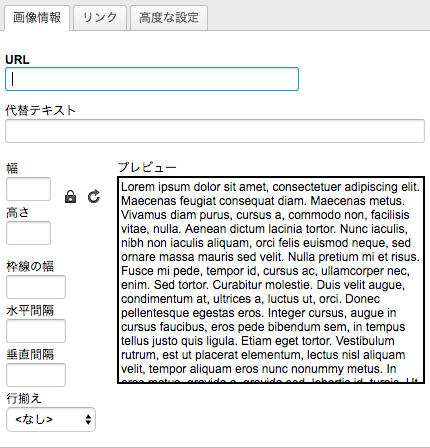Click the 枠線の幅 border width field
Image resolution: width=430 pixels, height=448 pixels.
coord(36,287)
